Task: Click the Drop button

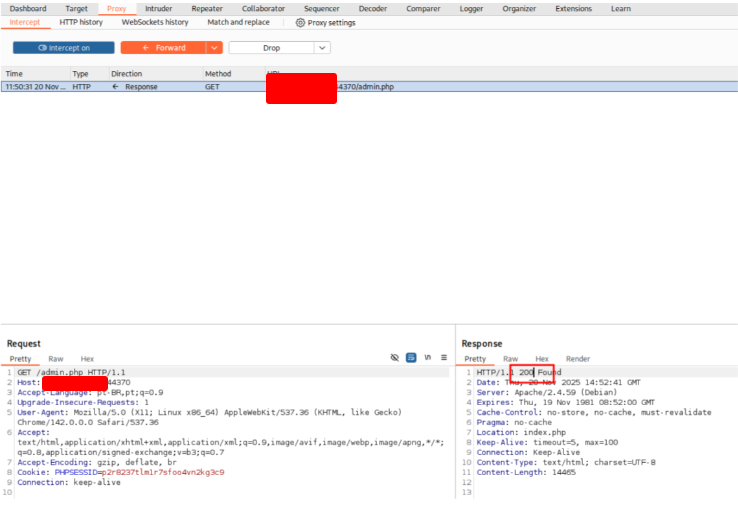Action: 271,48
